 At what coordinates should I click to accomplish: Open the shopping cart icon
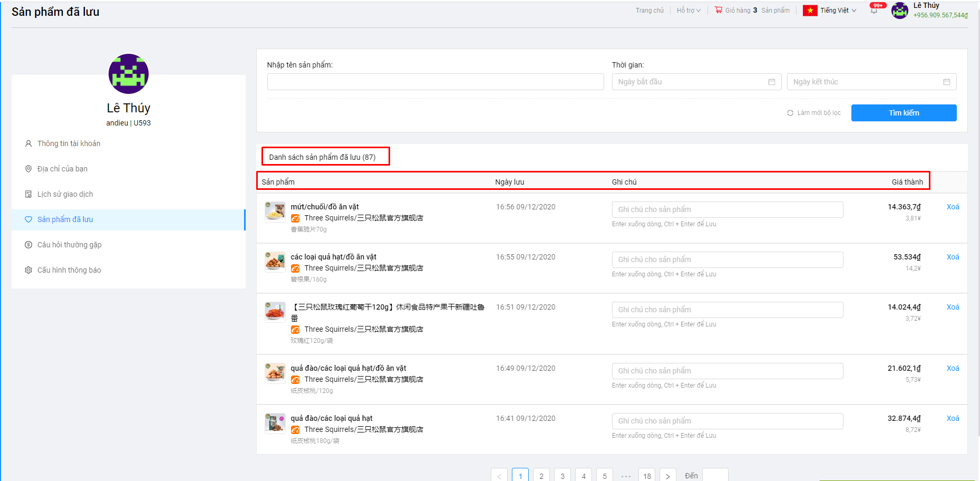coord(718,10)
